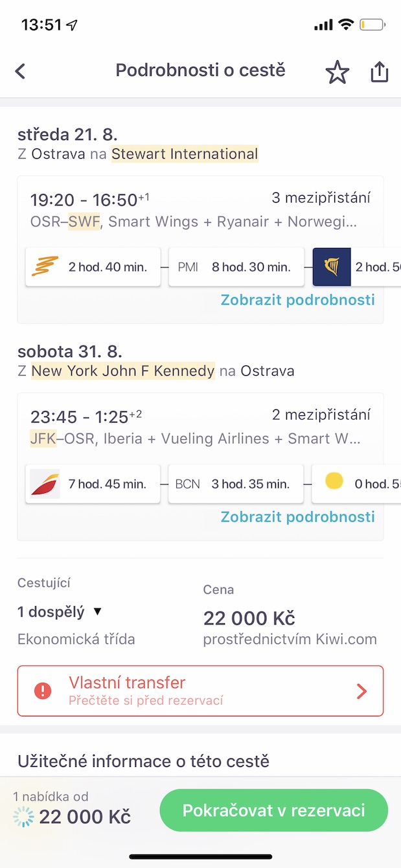Tap the 22 000 Kč price via Kiwi.com

[249, 618]
